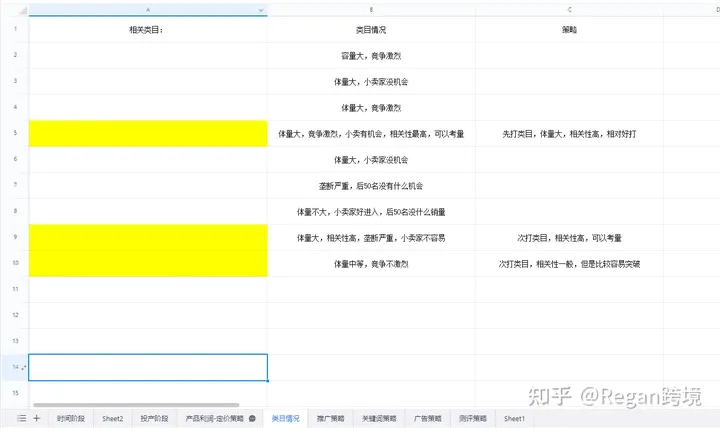Select the 广告策略 sheet tab
Viewport: 720px width, 428px height.
click(x=428, y=419)
